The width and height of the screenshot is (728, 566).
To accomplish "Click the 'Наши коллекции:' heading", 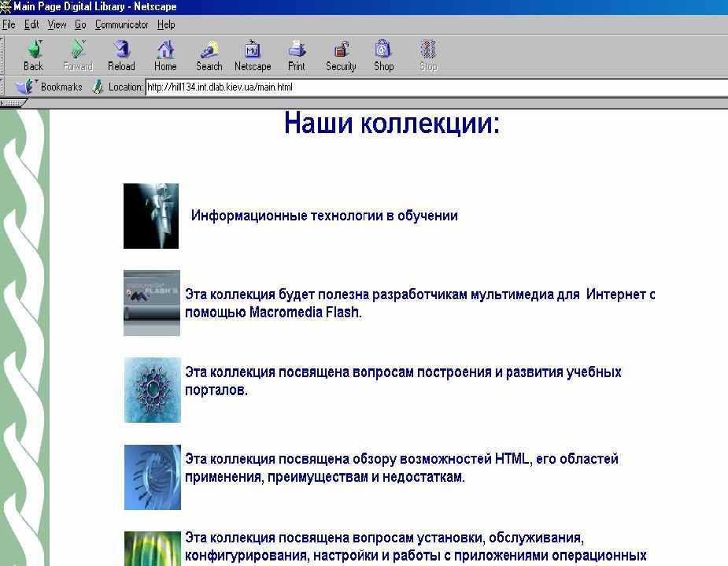I will pyautogui.click(x=392, y=124).
